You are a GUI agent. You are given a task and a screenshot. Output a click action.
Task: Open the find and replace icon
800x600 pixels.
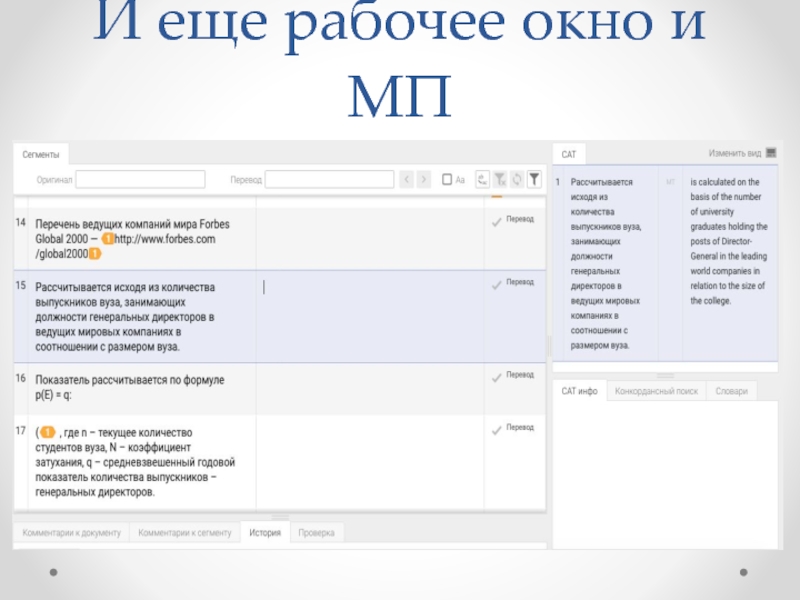point(482,179)
